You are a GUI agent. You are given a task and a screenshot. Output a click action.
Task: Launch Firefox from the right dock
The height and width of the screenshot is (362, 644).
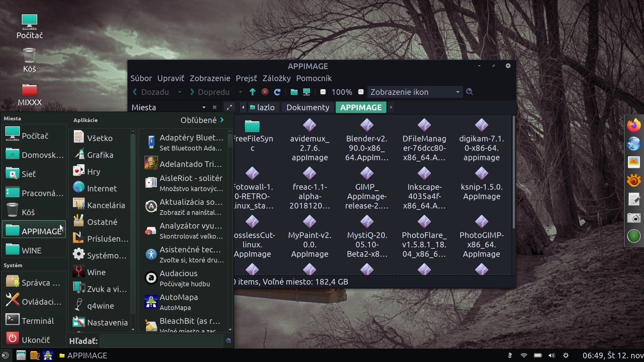coord(634,125)
